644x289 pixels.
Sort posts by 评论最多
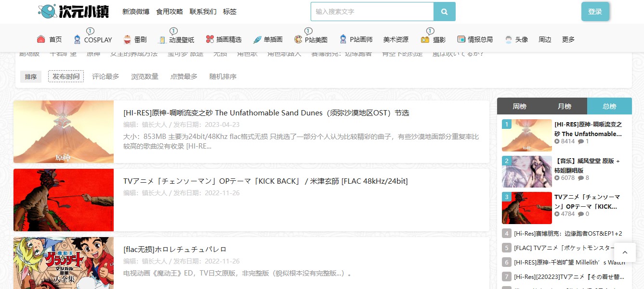(x=105, y=76)
